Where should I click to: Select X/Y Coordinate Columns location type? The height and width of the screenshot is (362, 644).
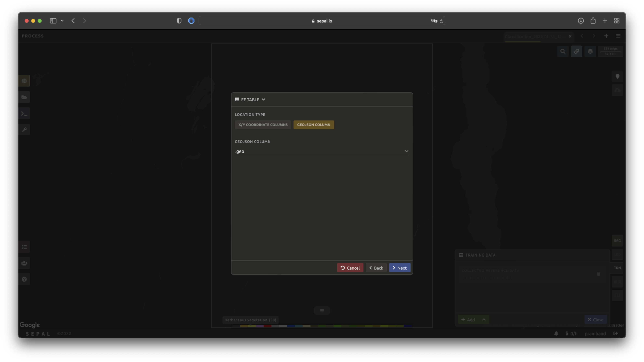tap(263, 125)
